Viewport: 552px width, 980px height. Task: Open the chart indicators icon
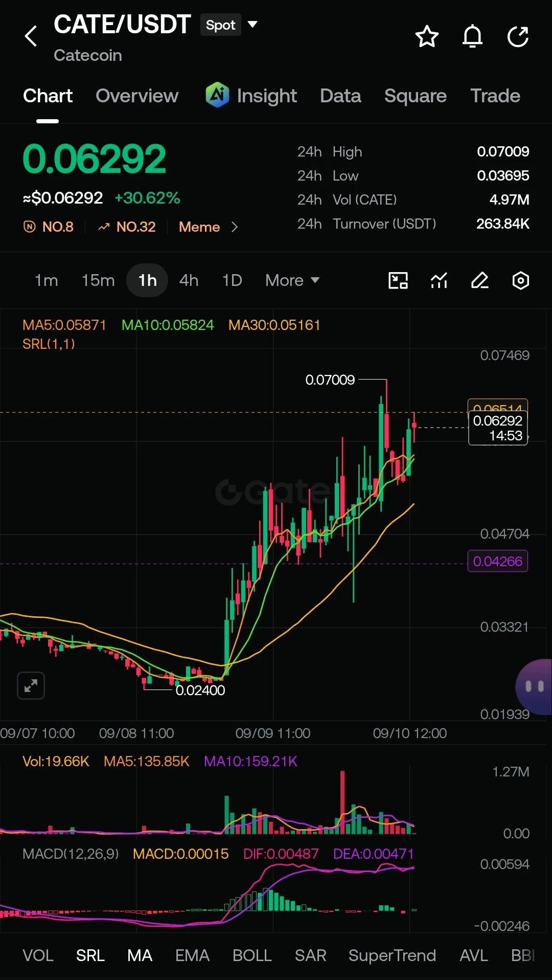[439, 280]
